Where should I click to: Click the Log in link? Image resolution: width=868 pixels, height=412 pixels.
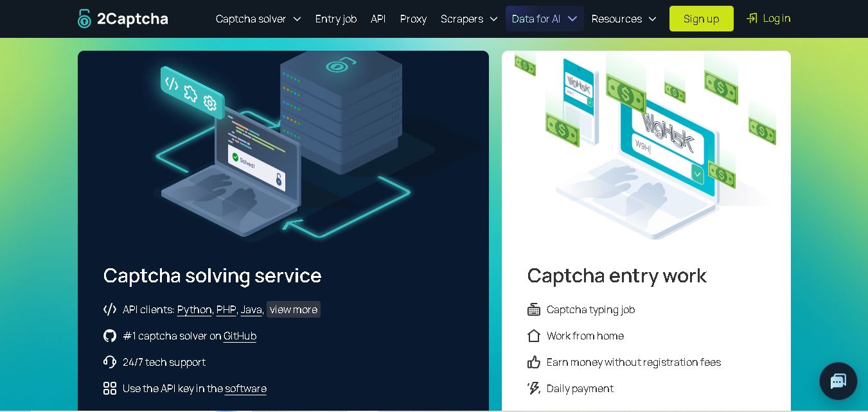point(777,18)
